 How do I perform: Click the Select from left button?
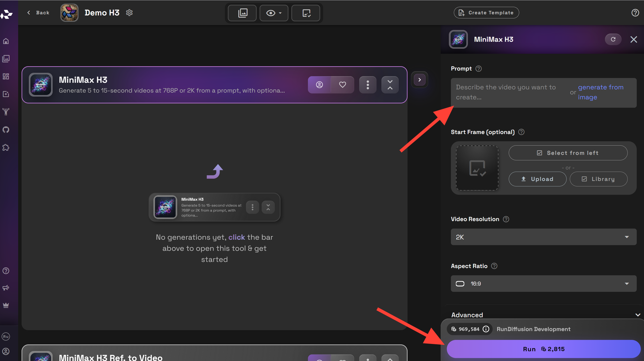(568, 153)
